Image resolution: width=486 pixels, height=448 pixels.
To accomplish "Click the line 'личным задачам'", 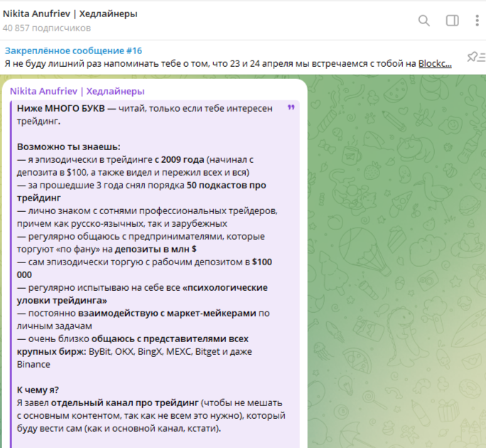I will point(55,326).
